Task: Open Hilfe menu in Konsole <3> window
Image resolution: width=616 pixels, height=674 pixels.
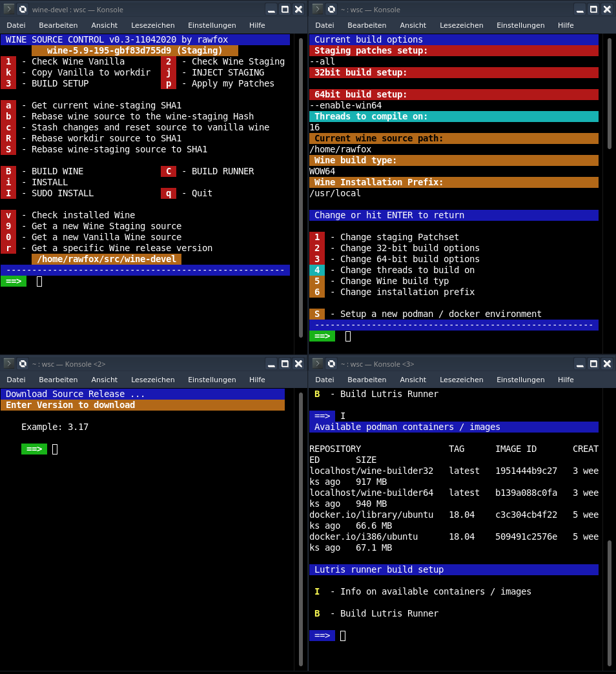Action: click(x=566, y=380)
